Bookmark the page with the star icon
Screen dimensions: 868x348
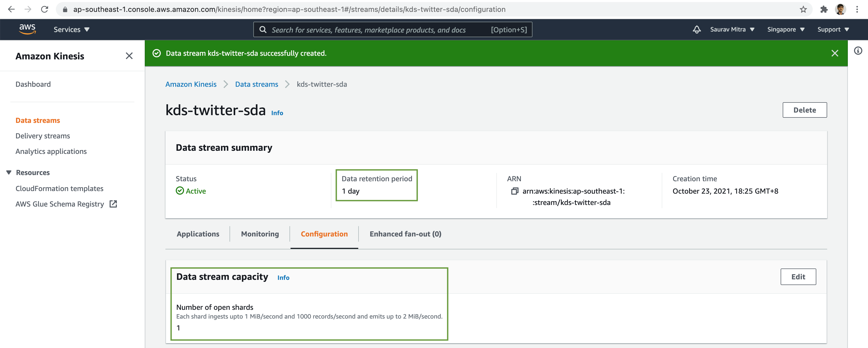803,10
